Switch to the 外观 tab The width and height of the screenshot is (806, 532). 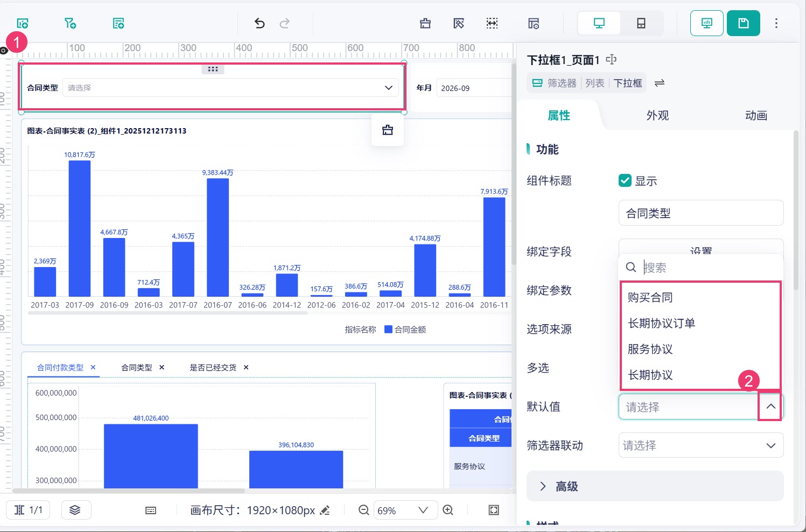(657, 115)
